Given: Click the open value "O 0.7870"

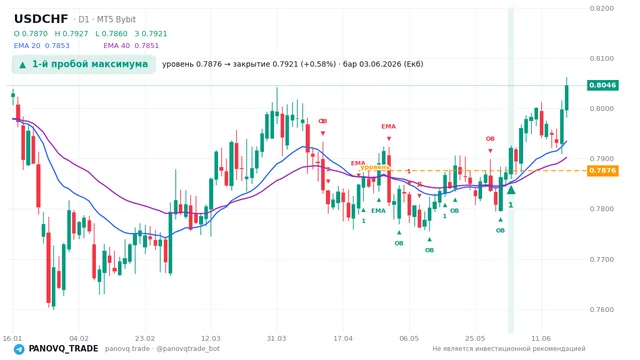Looking at the screenshot, I should pyautogui.click(x=31, y=33).
